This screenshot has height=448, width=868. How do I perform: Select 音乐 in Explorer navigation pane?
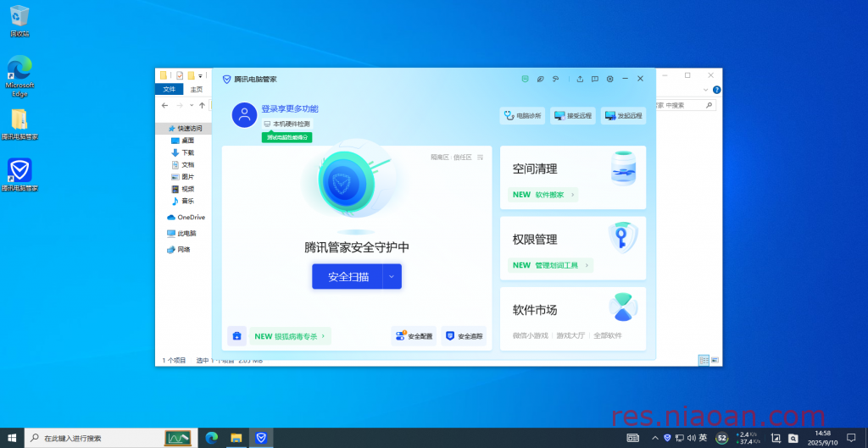[184, 202]
